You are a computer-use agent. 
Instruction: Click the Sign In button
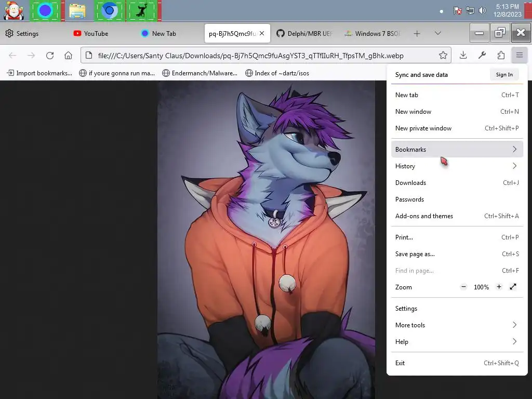504,75
